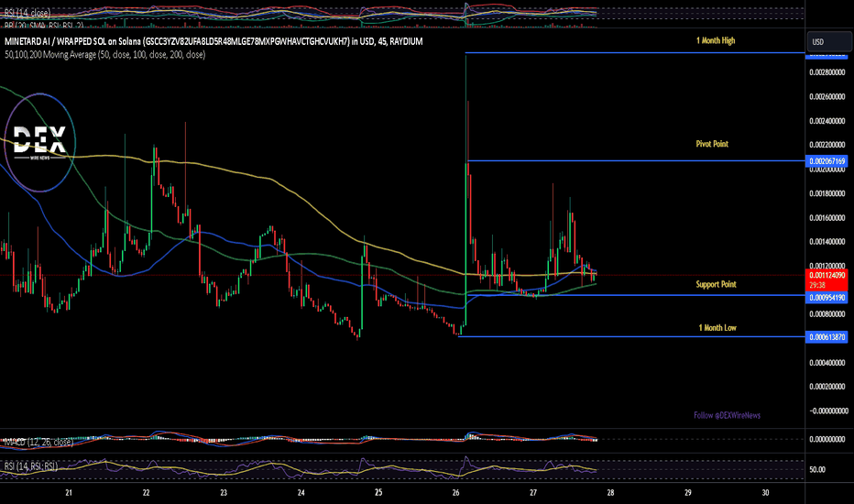Image resolution: width=854 pixels, height=504 pixels.
Task: Click date 21 on the time axis
Action: point(69,493)
